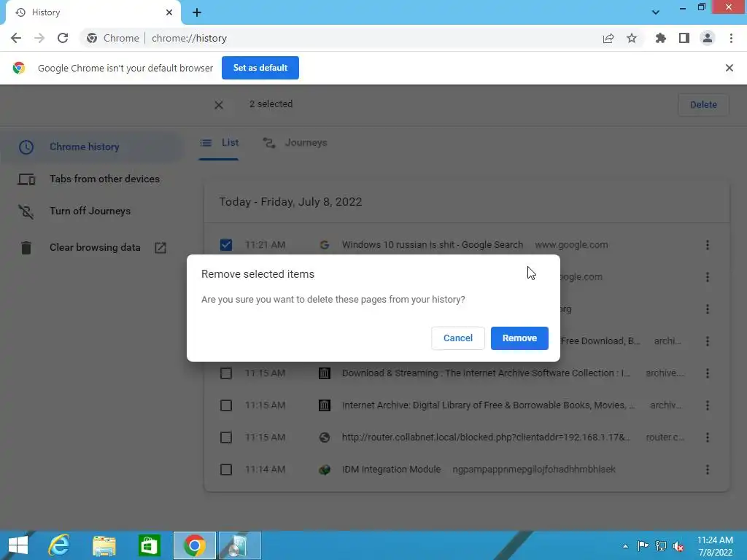Viewport: 747px width, 560px height.
Task: Reload the history page
Action: pyautogui.click(x=63, y=38)
